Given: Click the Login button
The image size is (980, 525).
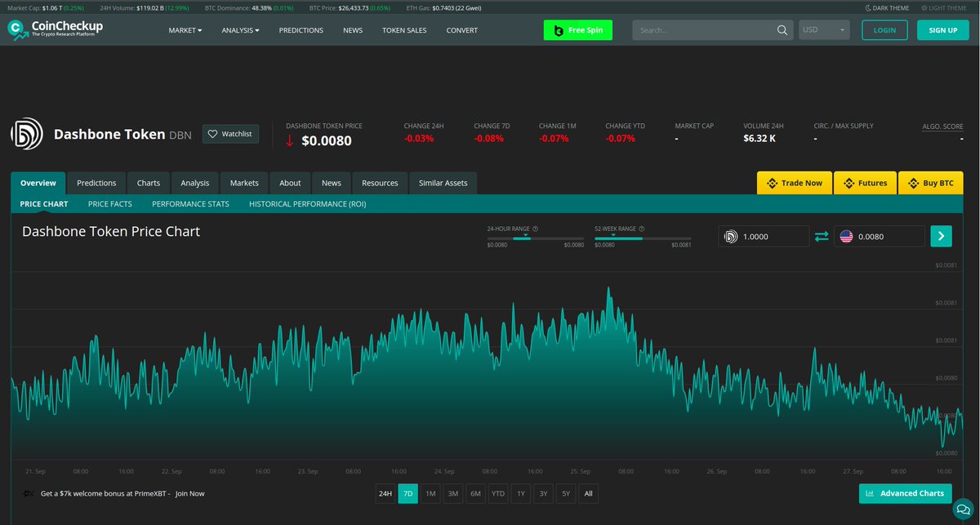Looking at the screenshot, I should pos(884,30).
